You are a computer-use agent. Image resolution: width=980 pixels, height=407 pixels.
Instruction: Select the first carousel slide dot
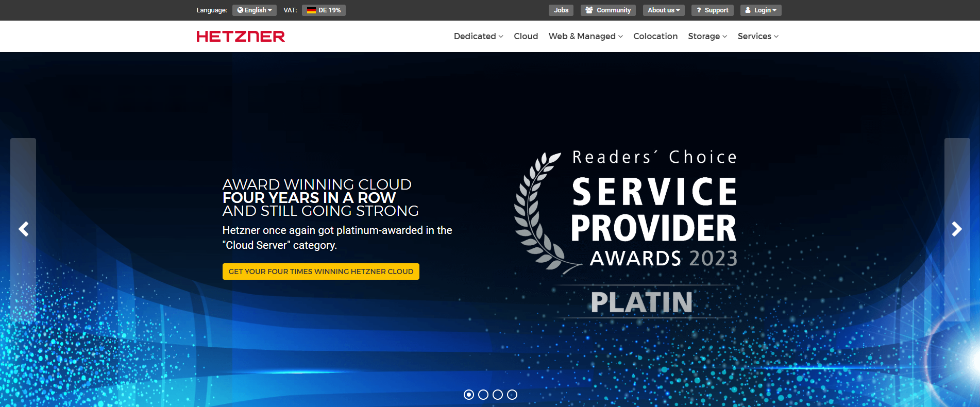(x=469, y=395)
